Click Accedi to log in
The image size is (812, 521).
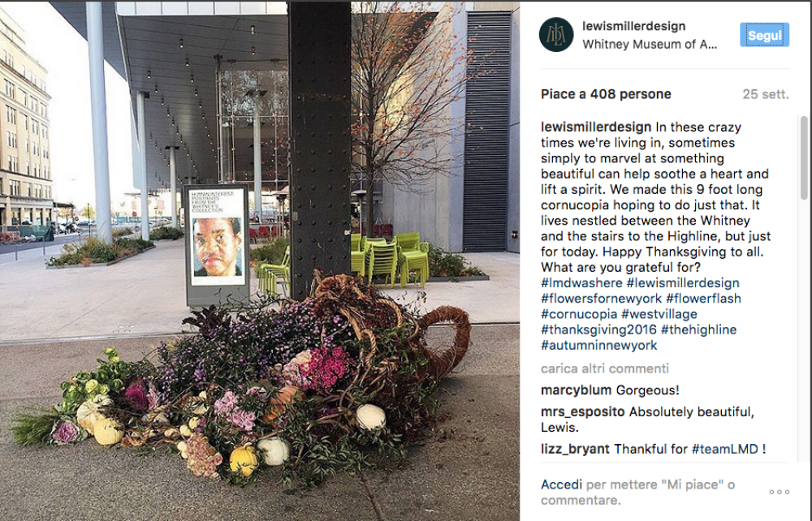click(561, 484)
